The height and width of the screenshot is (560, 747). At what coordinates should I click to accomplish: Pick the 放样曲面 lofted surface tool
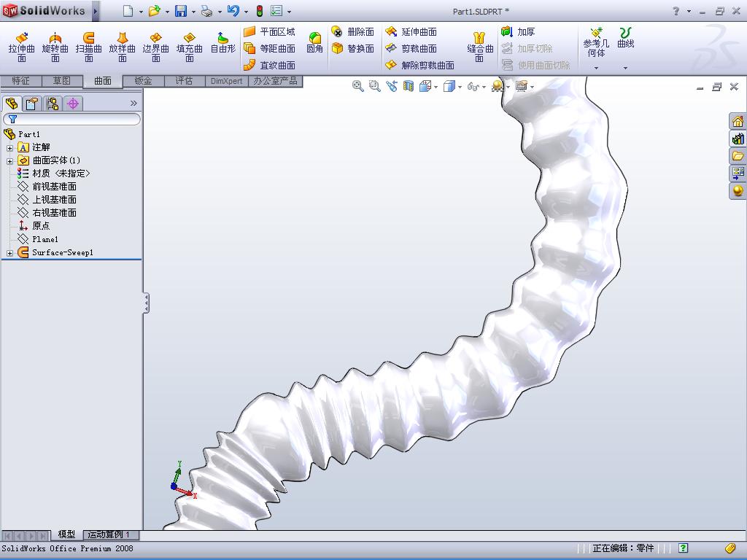[123, 47]
